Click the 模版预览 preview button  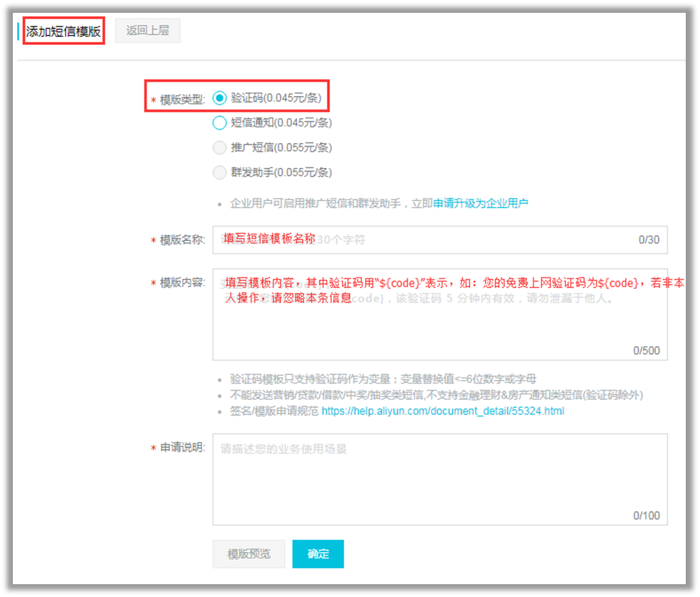click(x=248, y=554)
